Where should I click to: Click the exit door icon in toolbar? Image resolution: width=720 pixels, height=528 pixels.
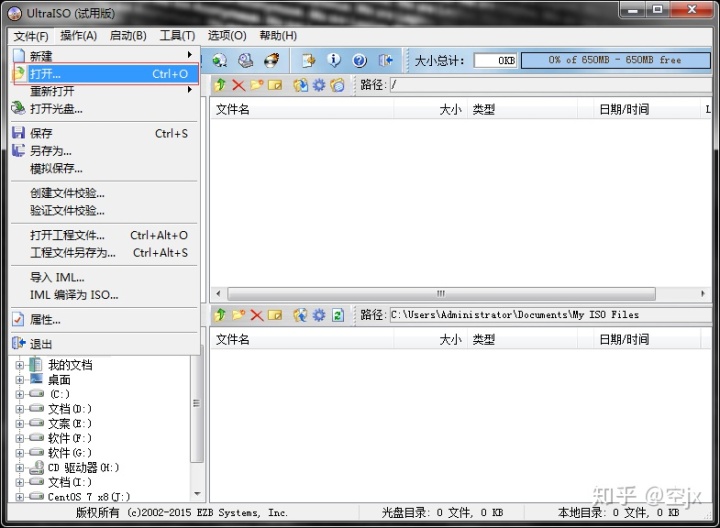point(385,60)
